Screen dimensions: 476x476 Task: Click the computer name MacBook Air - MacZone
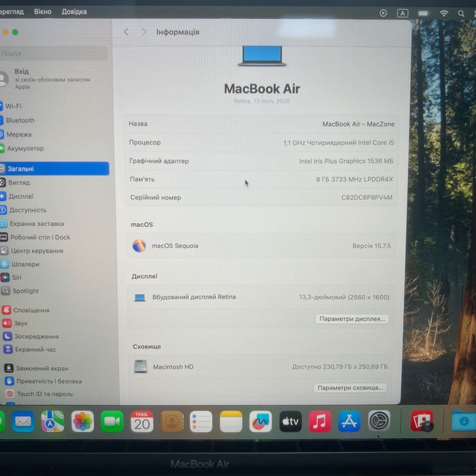pyautogui.click(x=358, y=124)
